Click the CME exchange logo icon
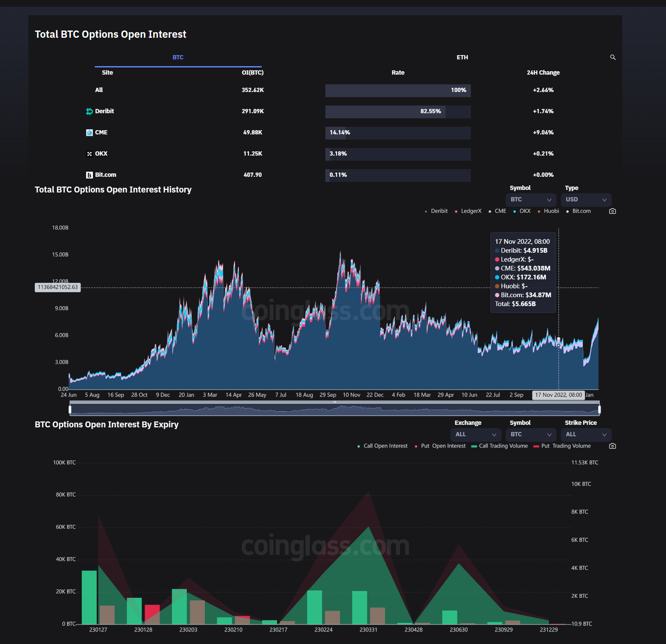Screen dimensions: 666x644 (x=89, y=133)
